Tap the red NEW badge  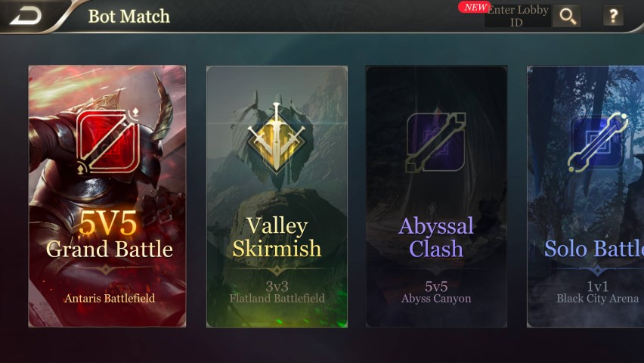pos(474,7)
